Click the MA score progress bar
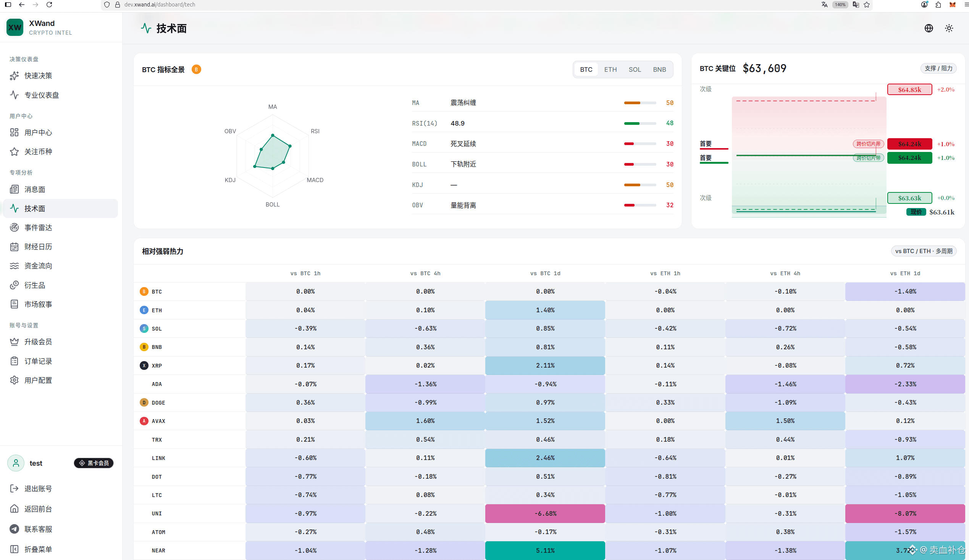Image resolution: width=969 pixels, height=560 pixels. pyautogui.click(x=640, y=103)
